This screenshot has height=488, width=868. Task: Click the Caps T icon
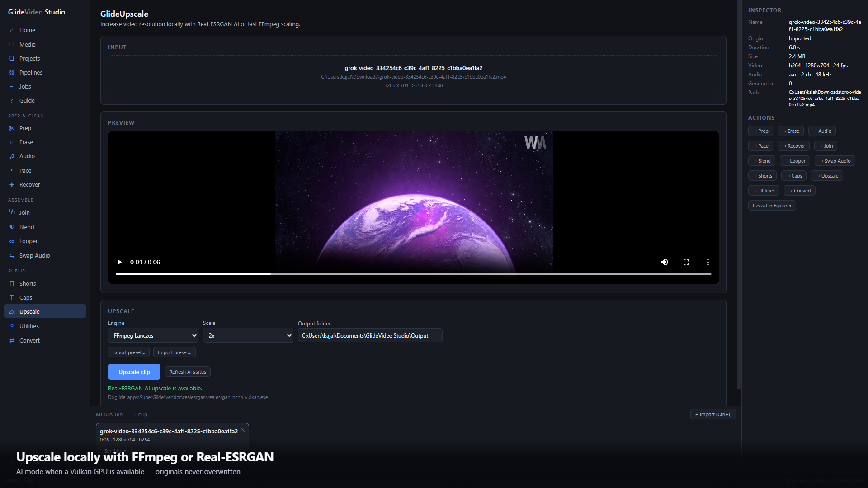[x=12, y=297]
